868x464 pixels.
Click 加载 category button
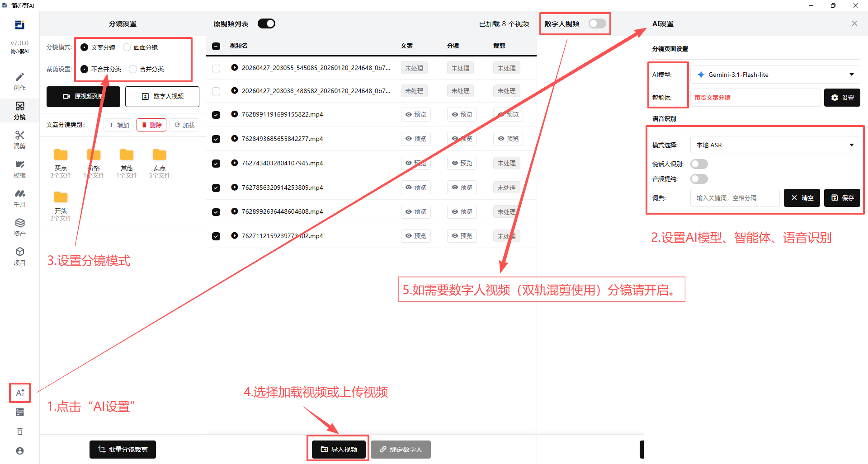coord(184,125)
